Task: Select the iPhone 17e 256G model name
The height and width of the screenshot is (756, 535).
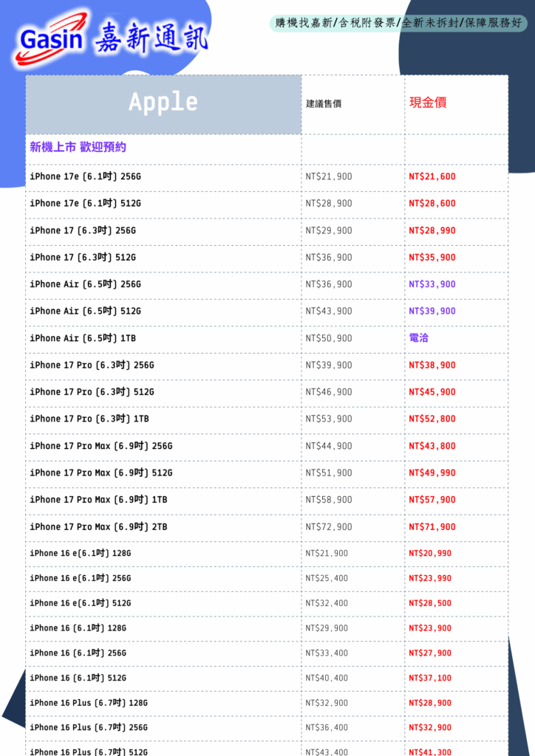Action: click(85, 176)
